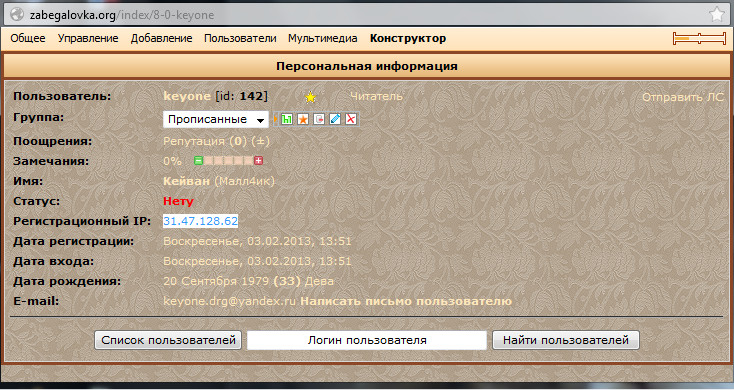The width and height of the screenshot is (734, 390).
Task: Click the red X delete user icon
Action: [351, 119]
